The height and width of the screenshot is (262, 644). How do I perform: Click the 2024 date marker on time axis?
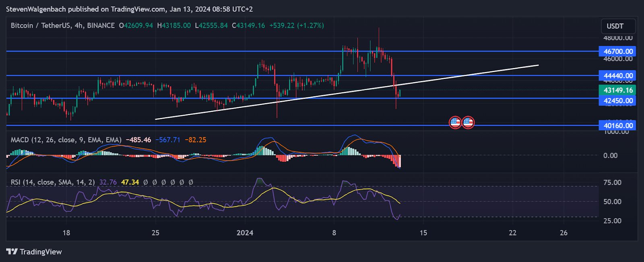tap(245, 233)
